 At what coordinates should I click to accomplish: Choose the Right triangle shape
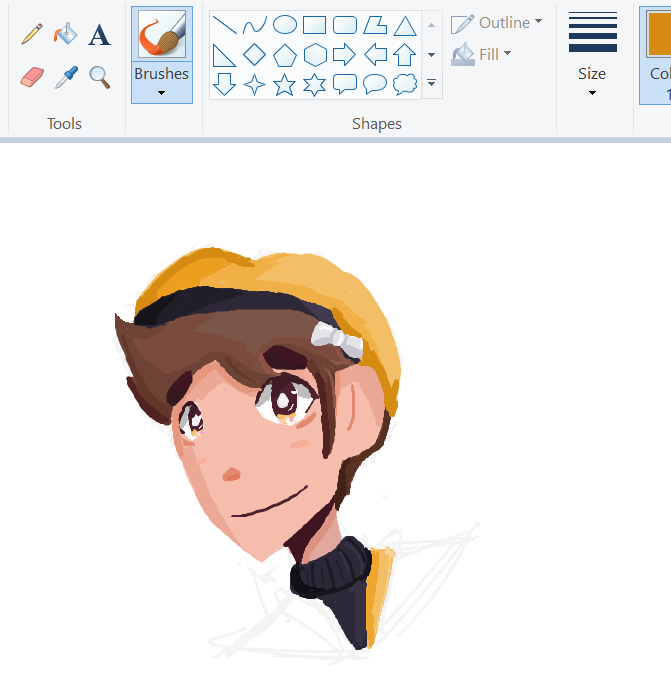click(x=224, y=56)
